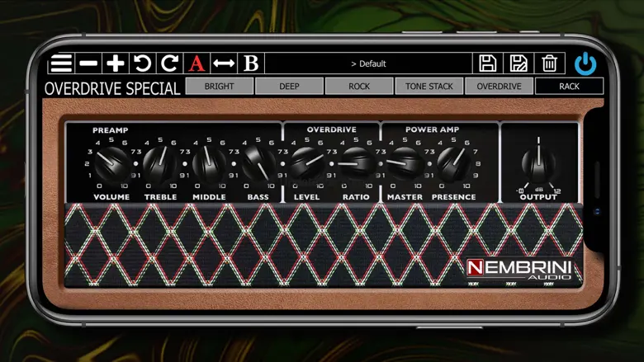Screen dimensions: 644x362
Task: Save preset with the floppy disk icon
Action: (487, 63)
